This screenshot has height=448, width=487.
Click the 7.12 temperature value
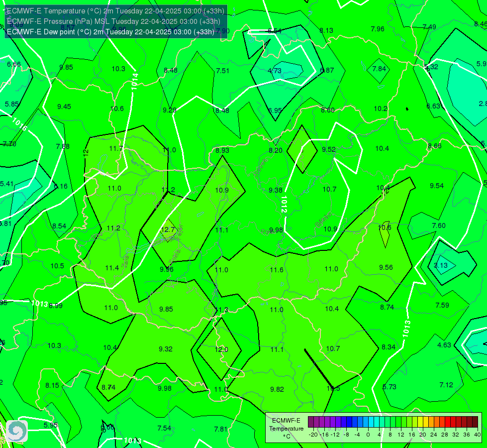click(446, 385)
